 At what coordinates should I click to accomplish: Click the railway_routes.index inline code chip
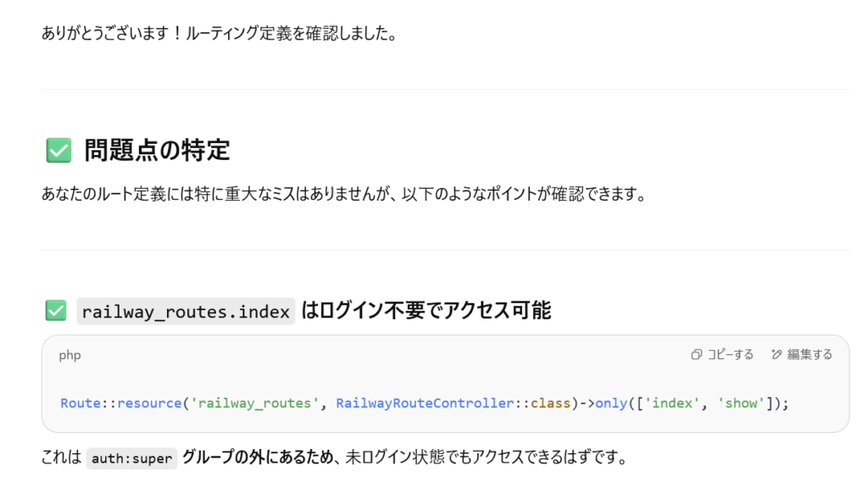point(186,312)
